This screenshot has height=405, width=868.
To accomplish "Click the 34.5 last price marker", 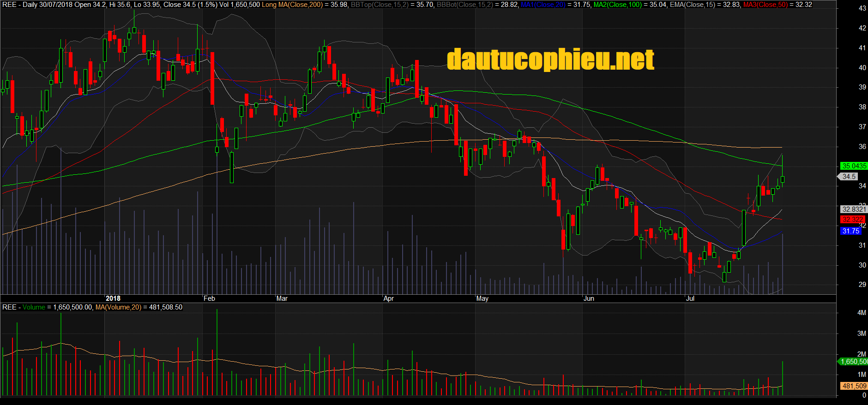I will [x=848, y=176].
